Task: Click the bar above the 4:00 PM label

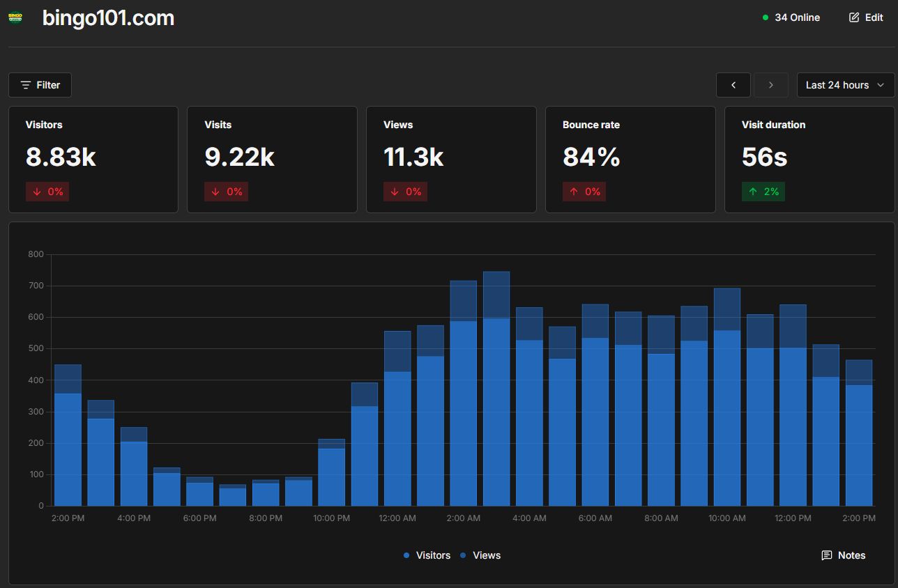Action: [134, 467]
